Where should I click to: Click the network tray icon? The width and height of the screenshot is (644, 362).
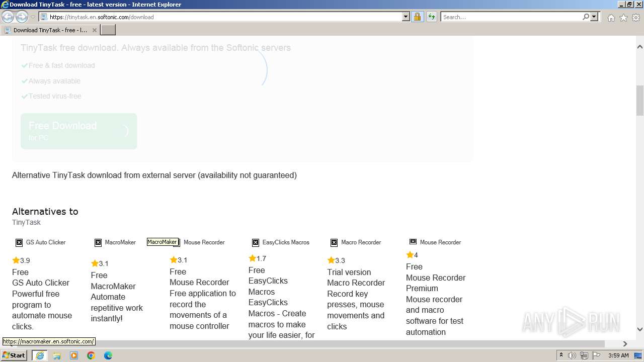tap(584, 355)
